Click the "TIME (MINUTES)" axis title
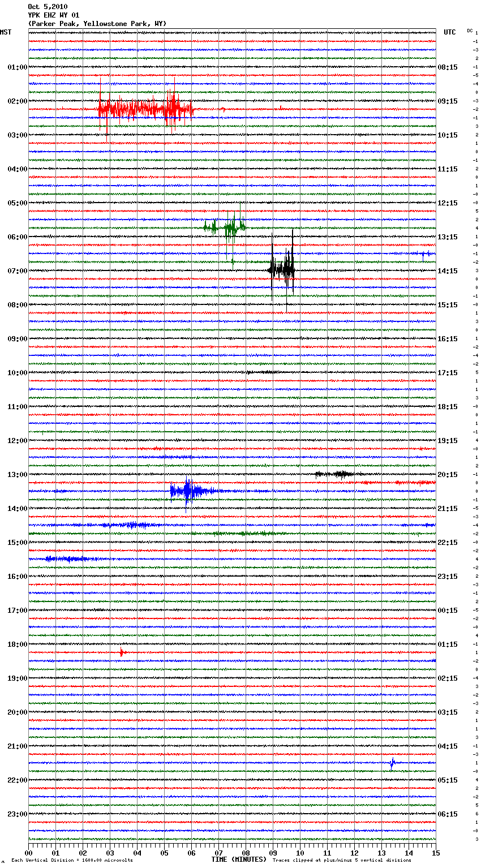Viewport: 481px width, 868px height. [x=239, y=860]
